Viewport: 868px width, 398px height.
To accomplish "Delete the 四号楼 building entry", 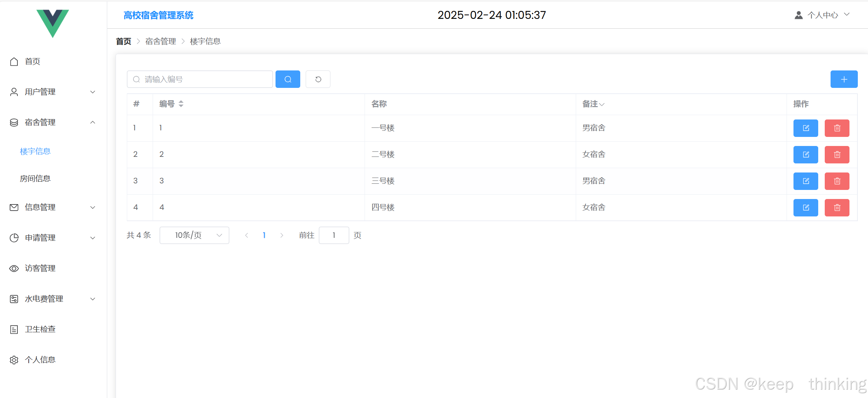I will (x=837, y=208).
